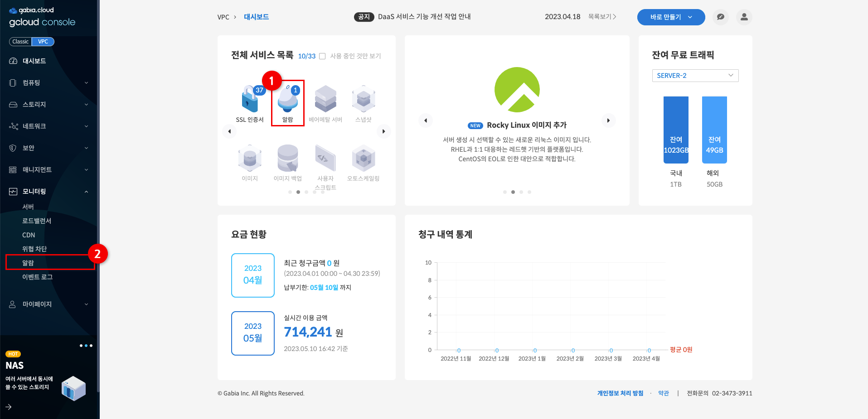
Task: Open the 약관 footer link
Action: [664, 393]
